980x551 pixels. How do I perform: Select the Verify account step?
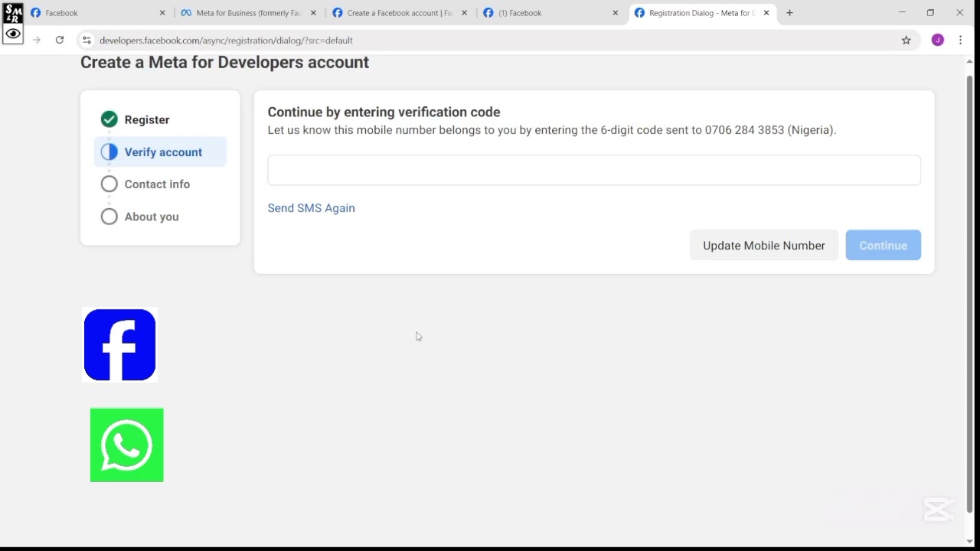pos(160,152)
